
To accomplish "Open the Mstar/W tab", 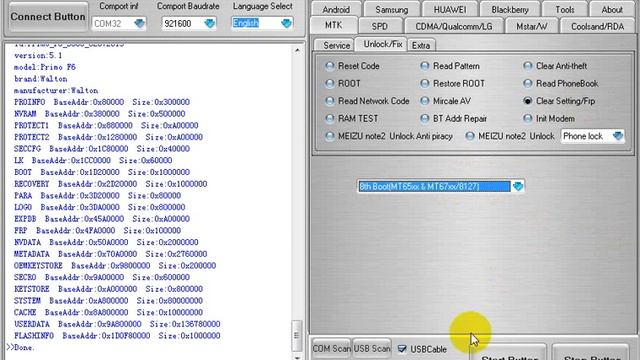I will [x=531, y=27].
